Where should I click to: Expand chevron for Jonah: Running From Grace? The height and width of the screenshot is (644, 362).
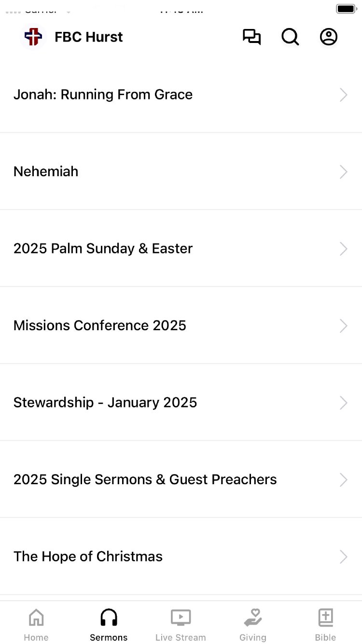click(343, 95)
